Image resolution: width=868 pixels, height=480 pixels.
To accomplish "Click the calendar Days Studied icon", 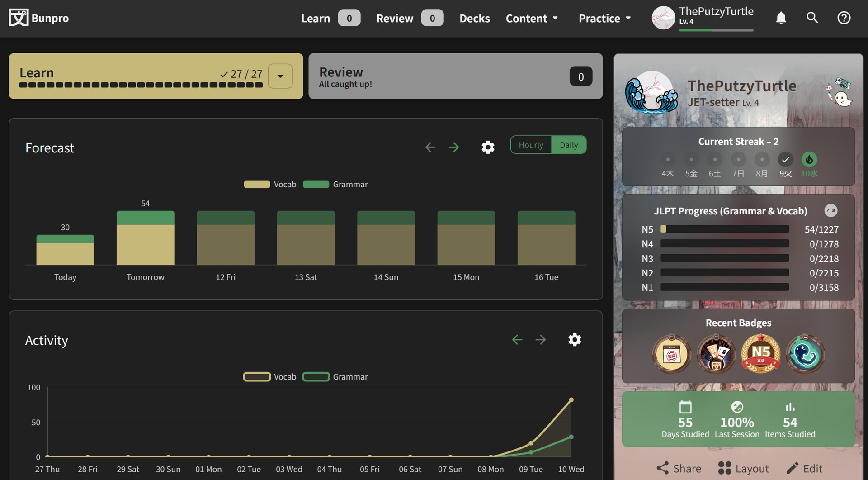I will pyautogui.click(x=685, y=407).
